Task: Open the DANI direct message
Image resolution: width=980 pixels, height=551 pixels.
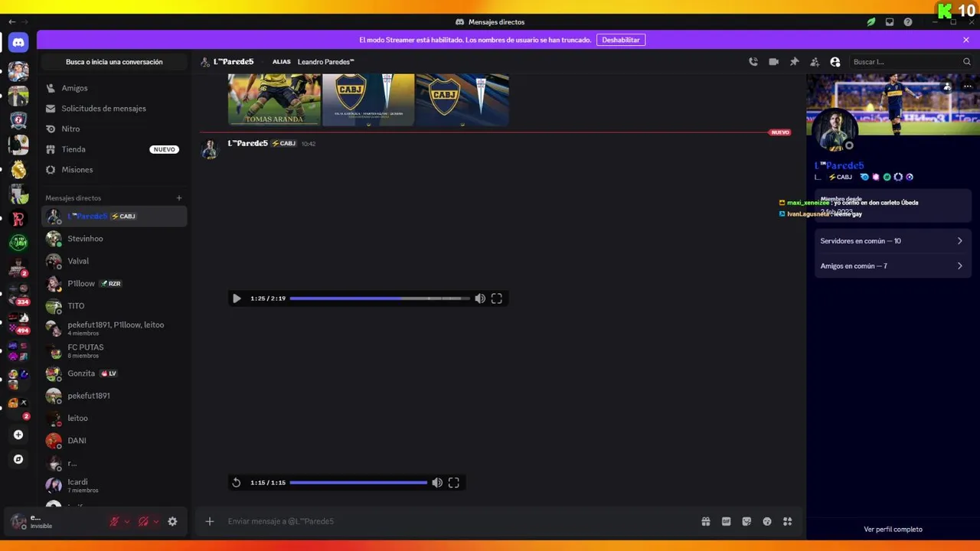Action: [114, 441]
